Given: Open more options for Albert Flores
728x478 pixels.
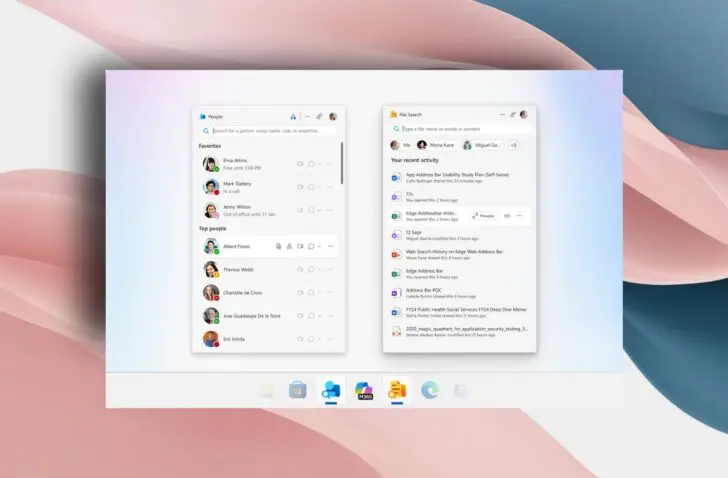Looking at the screenshot, I should [x=331, y=246].
